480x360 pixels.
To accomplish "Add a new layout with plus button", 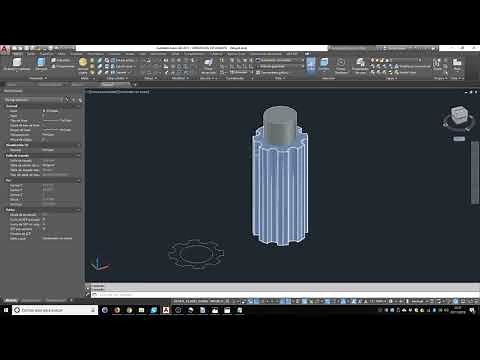I will (71, 300).
